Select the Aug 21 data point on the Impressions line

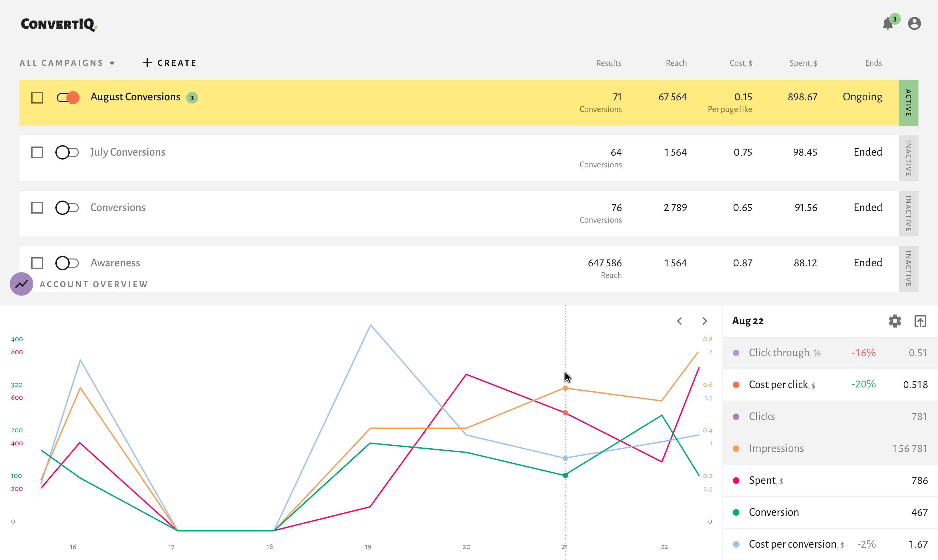point(565,388)
